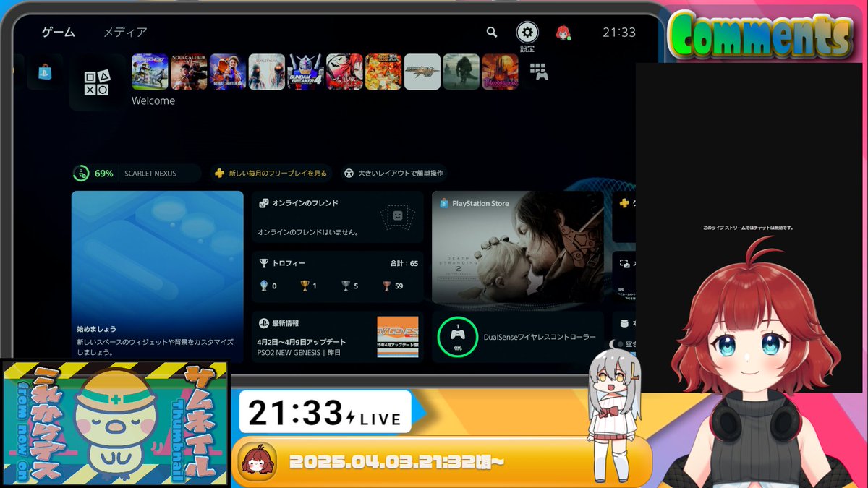Open the 始めましょう customization card
Screen dimensions: 868x488
[158, 276]
